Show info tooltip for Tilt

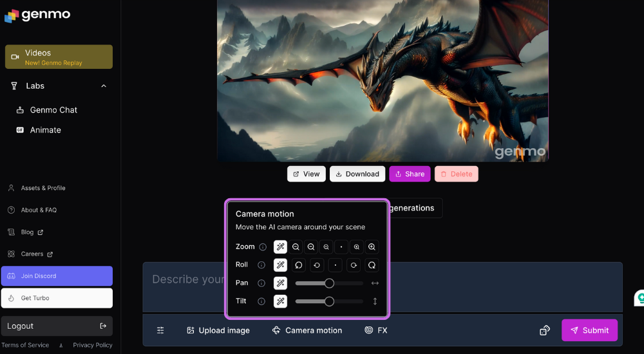(261, 301)
